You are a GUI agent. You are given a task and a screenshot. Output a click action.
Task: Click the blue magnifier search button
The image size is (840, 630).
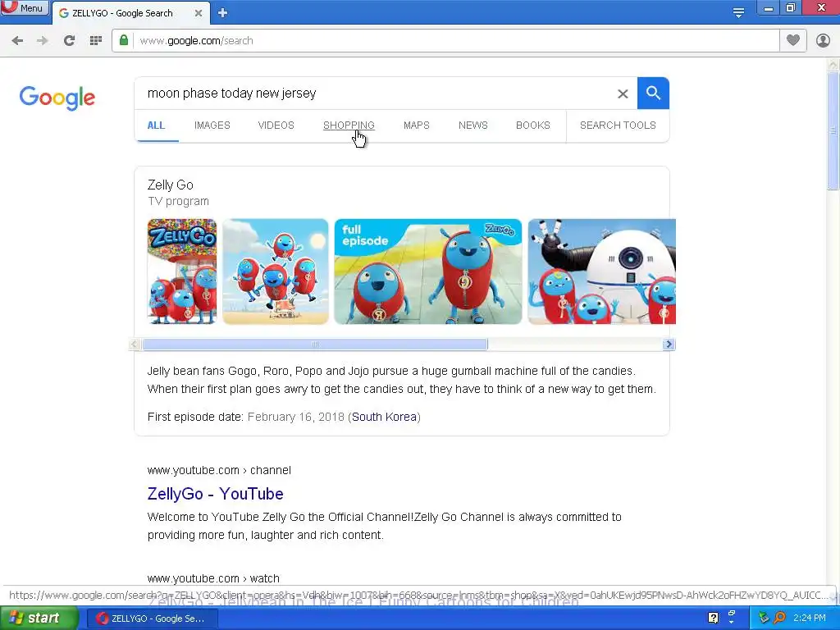(x=653, y=94)
